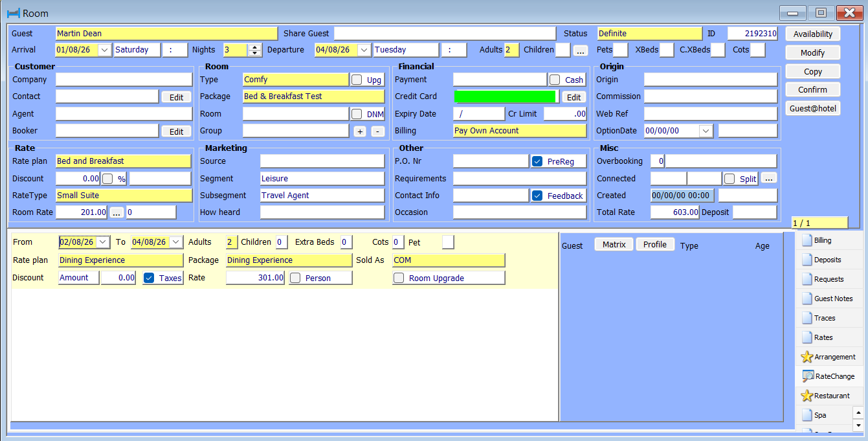The image size is (868, 441).
Task: Click Edit next to Contact
Action: click(x=177, y=97)
